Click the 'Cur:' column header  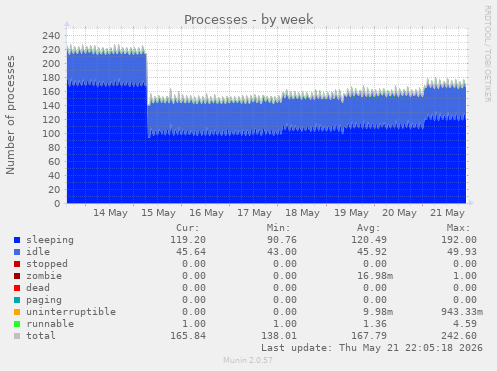[x=188, y=228]
